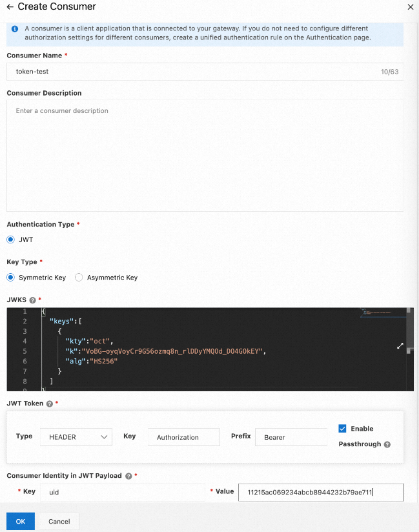Click the Authorization key input field
The width and height of the screenshot is (419, 532).
click(x=184, y=437)
